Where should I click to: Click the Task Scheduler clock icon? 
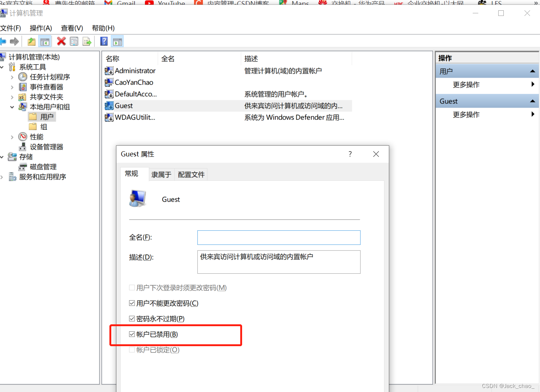tap(23, 77)
